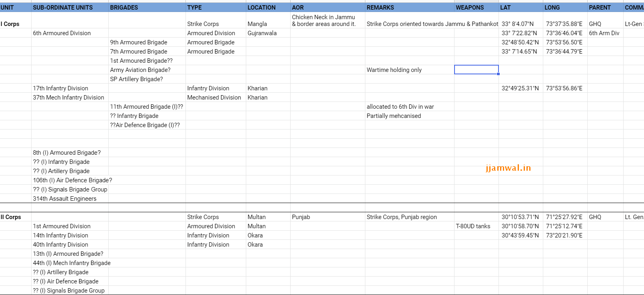Click the T-80UD tanks weapons cell

(x=477, y=226)
